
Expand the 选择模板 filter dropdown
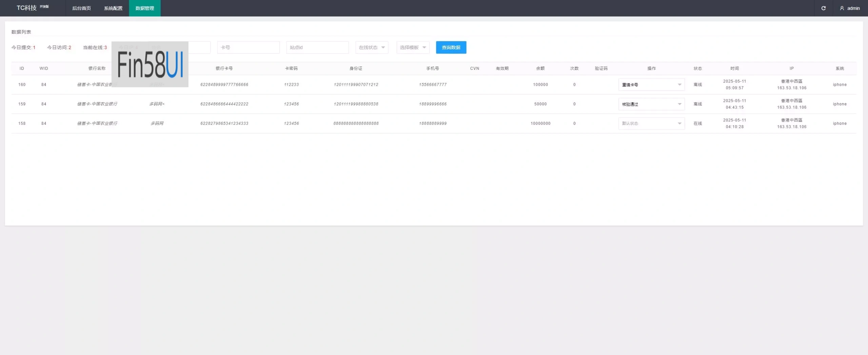pos(413,47)
